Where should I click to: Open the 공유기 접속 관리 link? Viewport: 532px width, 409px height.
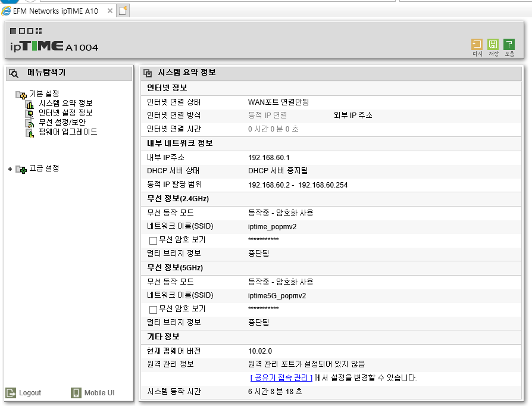tap(281, 378)
